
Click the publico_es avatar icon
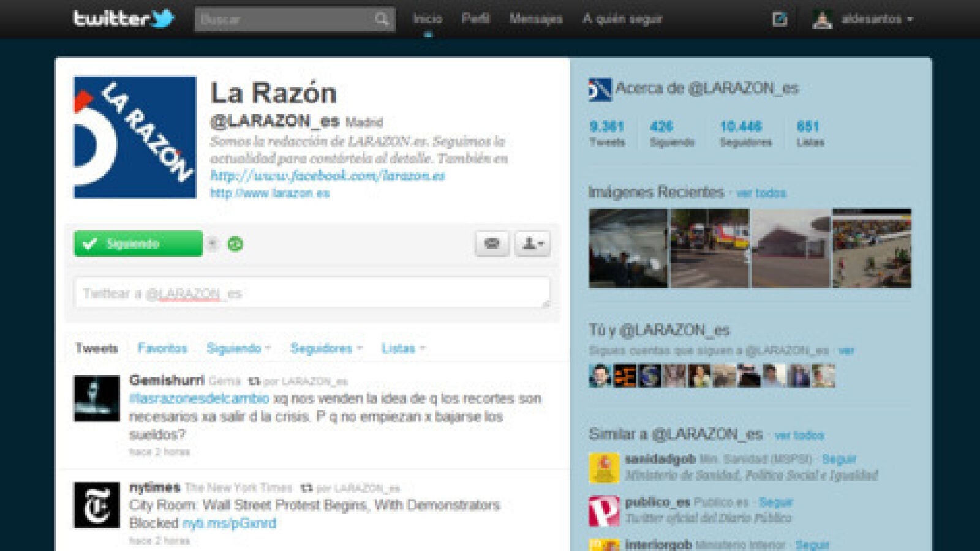coord(603,511)
